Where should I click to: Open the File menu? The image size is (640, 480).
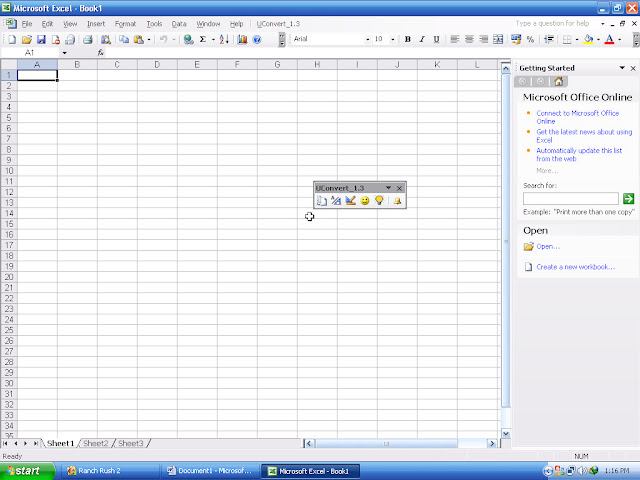click(27, 24)
